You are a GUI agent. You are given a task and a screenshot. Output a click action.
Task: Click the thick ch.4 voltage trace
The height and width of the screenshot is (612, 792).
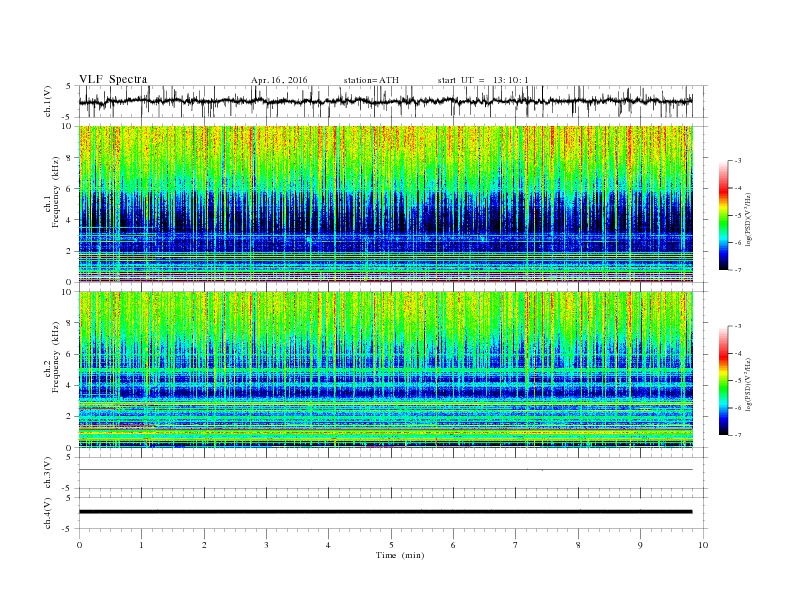[386, 512]
